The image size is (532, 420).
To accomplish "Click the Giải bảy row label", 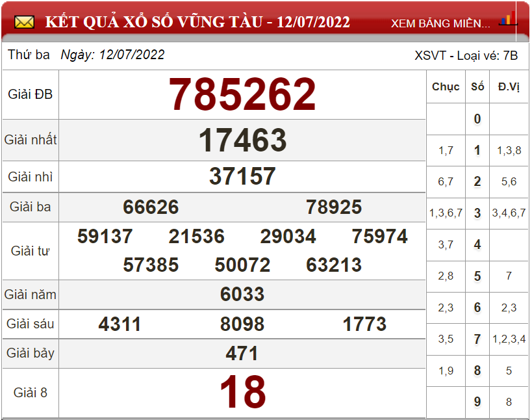I will pyautogui.click(x=30, y=354).
